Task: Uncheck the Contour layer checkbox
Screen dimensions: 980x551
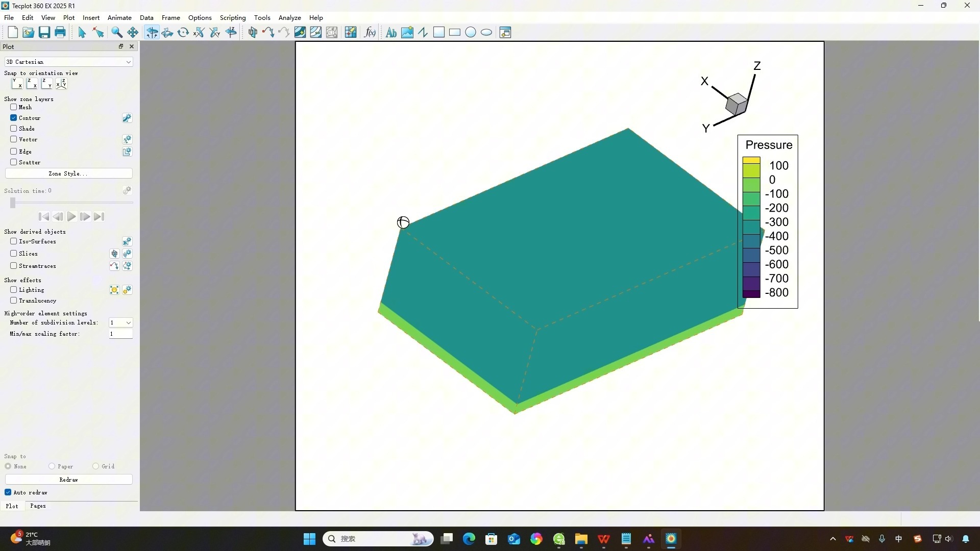Action: click(x=14, y=118)
